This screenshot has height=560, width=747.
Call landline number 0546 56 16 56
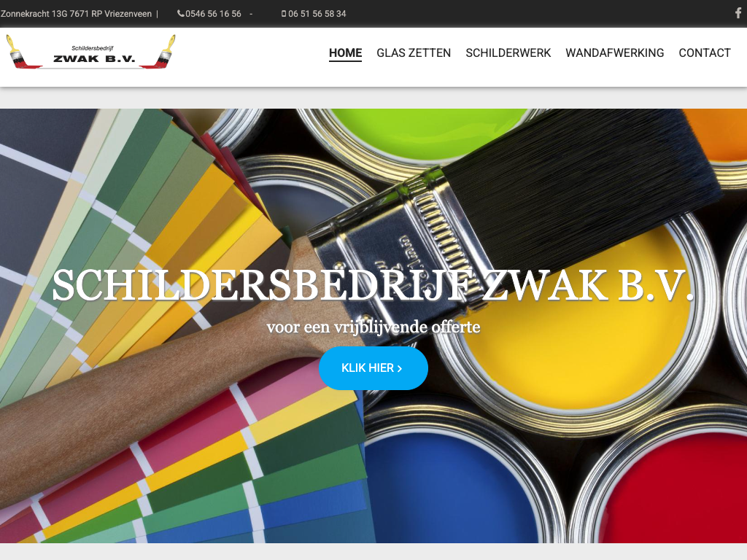click(x=213, y=14)
